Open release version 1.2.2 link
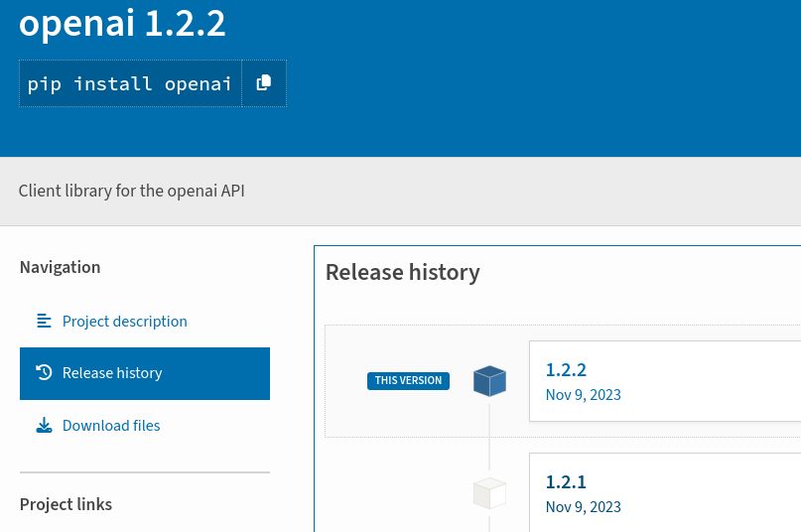The image size is (801, 532). [566, 370]
